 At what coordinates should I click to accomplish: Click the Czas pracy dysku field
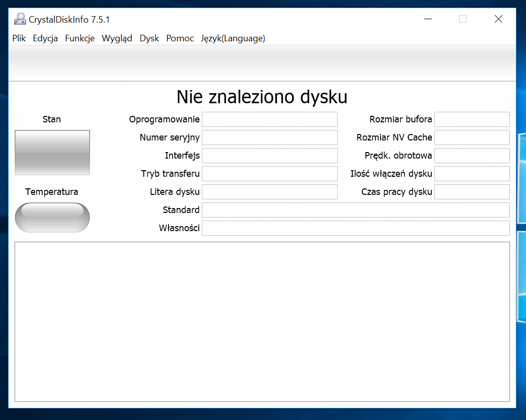(x=472, y=191)
